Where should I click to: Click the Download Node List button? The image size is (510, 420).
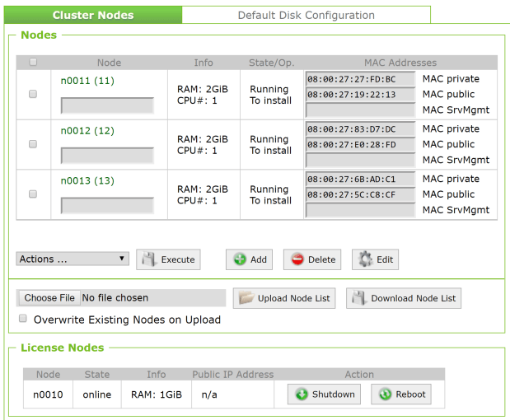404,298
